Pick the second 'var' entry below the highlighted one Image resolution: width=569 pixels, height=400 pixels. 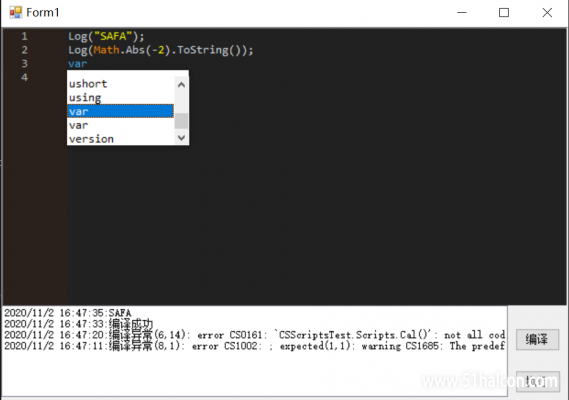[120, 125]
